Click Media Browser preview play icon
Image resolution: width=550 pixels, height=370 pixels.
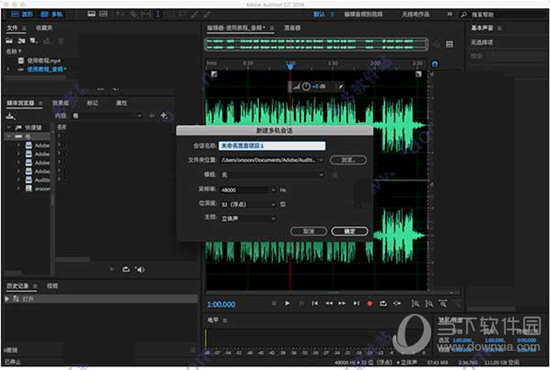tap(112, 269)
